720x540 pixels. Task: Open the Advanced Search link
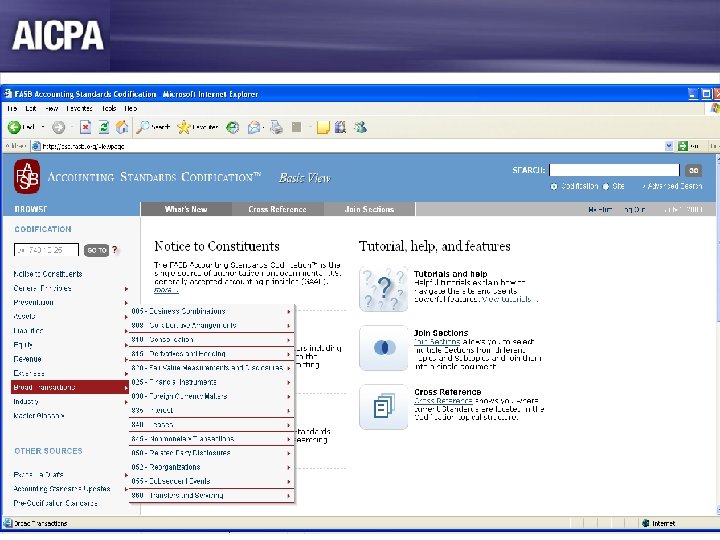tap(673, 186)
